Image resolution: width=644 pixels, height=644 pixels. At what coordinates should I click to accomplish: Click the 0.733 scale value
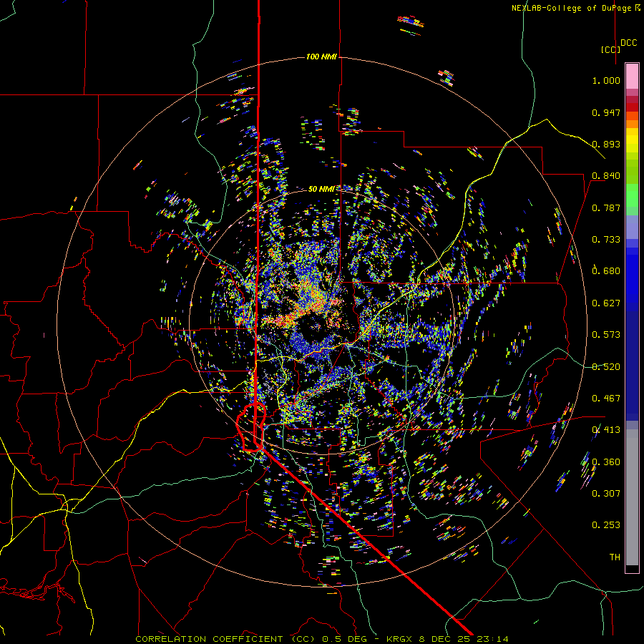606,240
